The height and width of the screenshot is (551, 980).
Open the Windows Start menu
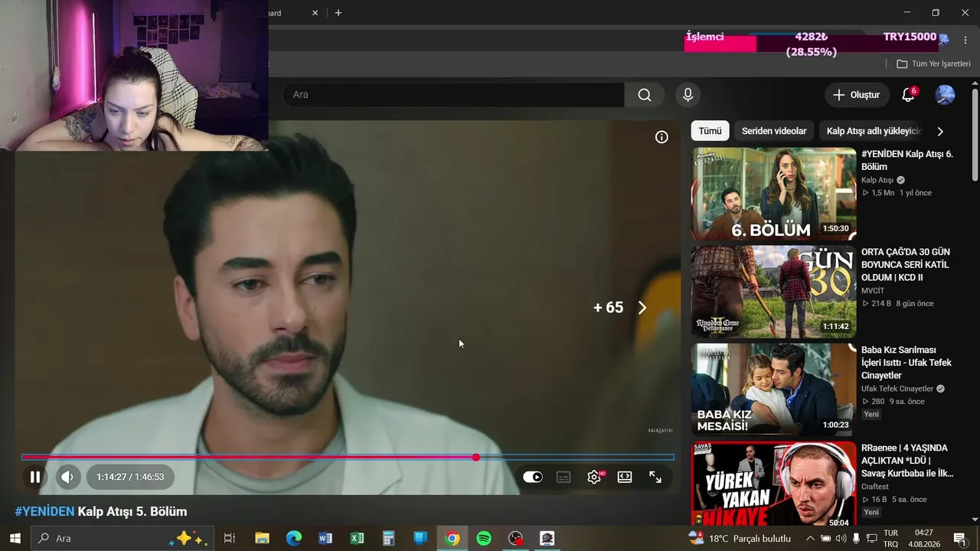point(15,538)
